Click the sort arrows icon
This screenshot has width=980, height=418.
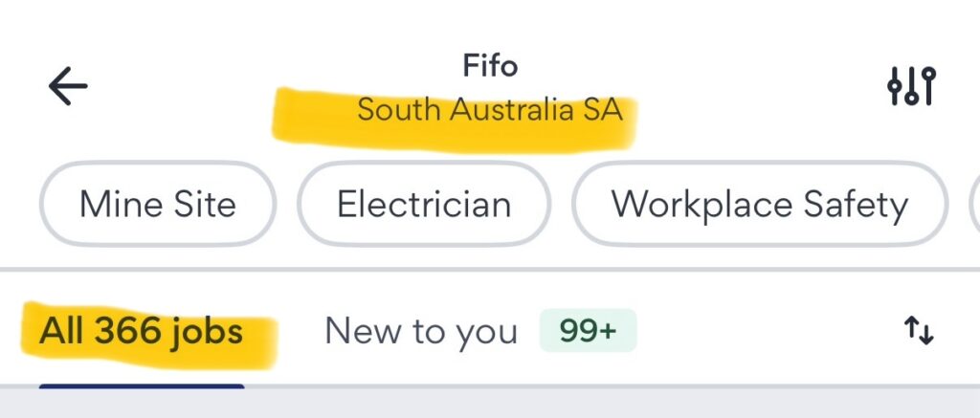[x=919, y=332]
